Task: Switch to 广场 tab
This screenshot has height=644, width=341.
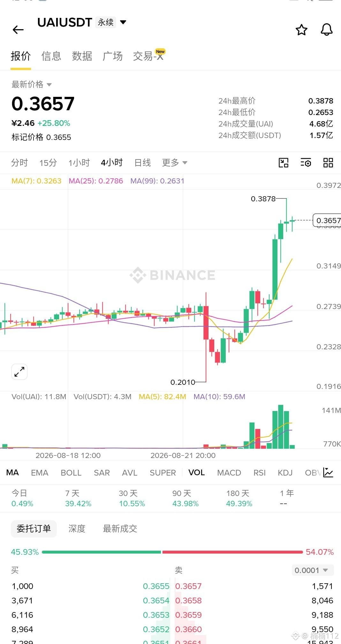Action: 112,56
